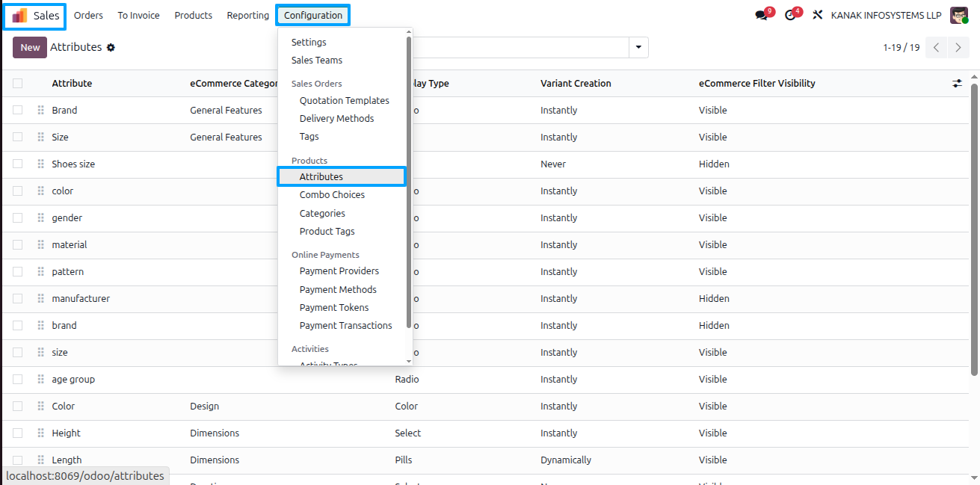980x485 pixels.
Task: Open the Orders menu
Action: point(88,16)
